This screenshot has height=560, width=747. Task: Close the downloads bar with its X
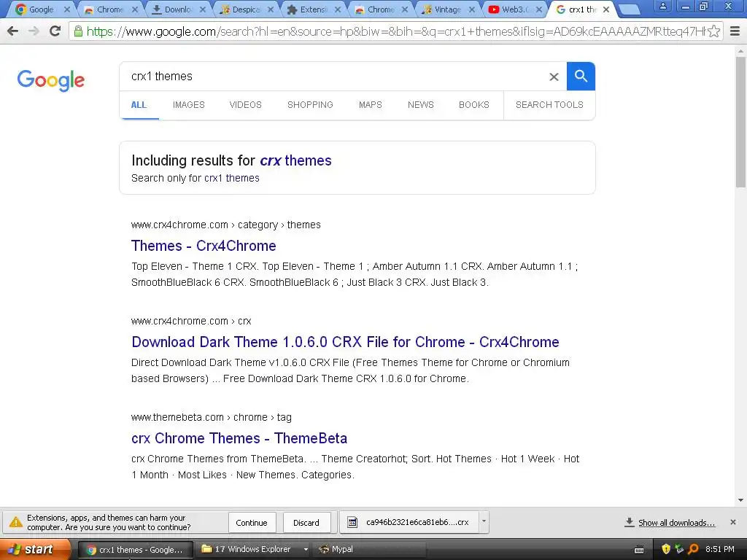pos(733,522)
